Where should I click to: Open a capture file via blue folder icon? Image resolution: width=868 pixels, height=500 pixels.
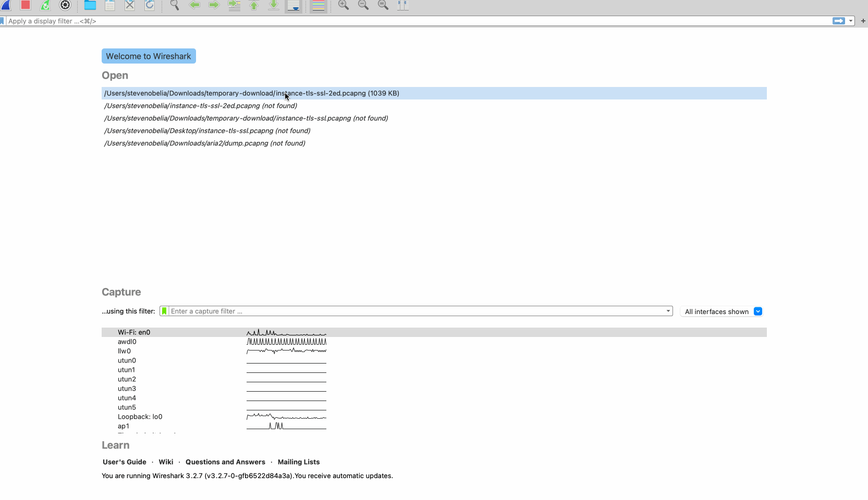(90, 5)
